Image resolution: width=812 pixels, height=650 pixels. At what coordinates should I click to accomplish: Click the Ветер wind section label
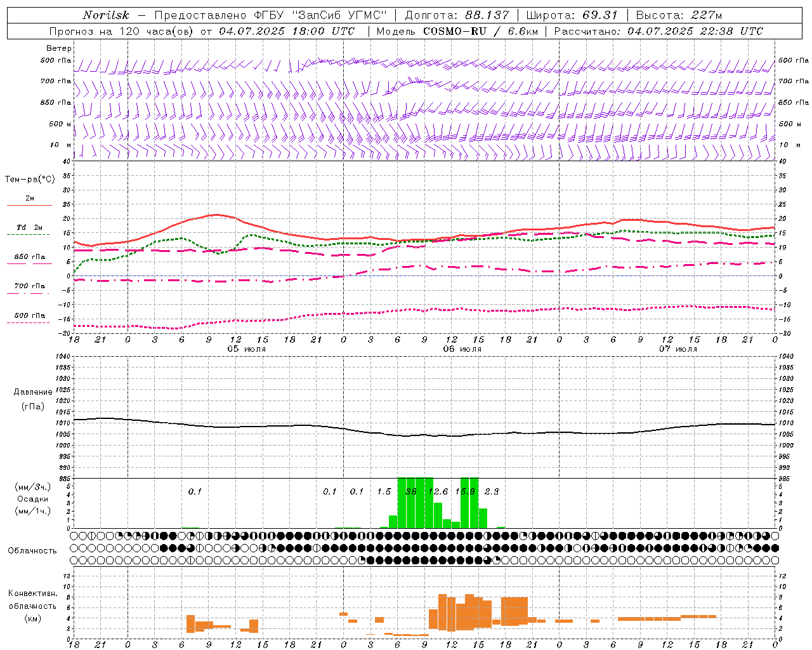coord(58,48)
